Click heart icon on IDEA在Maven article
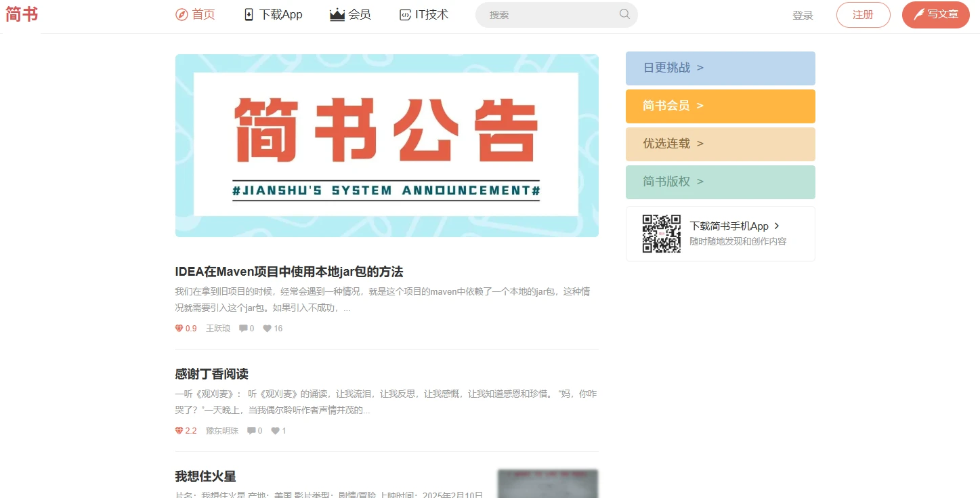The width and height of the screenshot is (980, 498). (268, 329)
